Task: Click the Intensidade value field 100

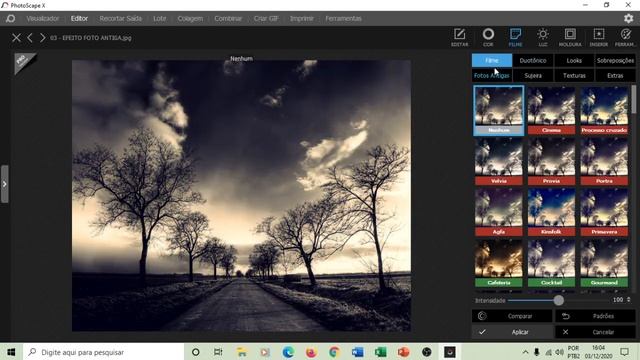Action: tap(618, 300)
